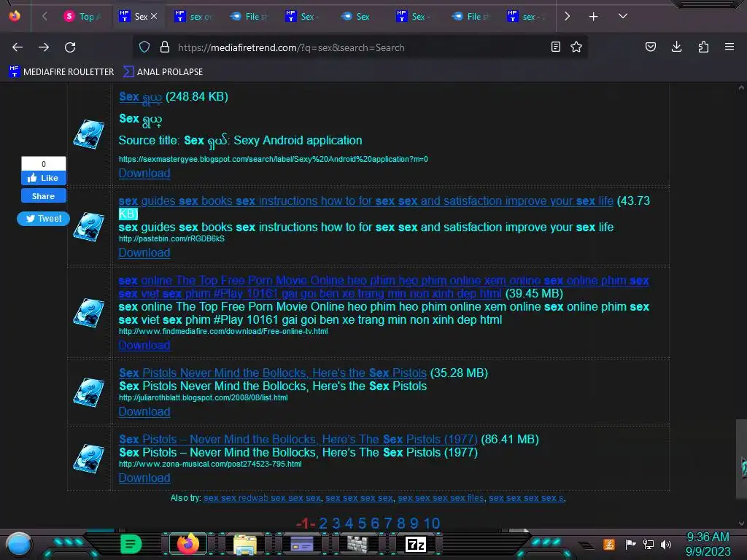Open Sex Pistols (1977) title link
This screenshot has height=560, width=747.
[x=298, y=439]
